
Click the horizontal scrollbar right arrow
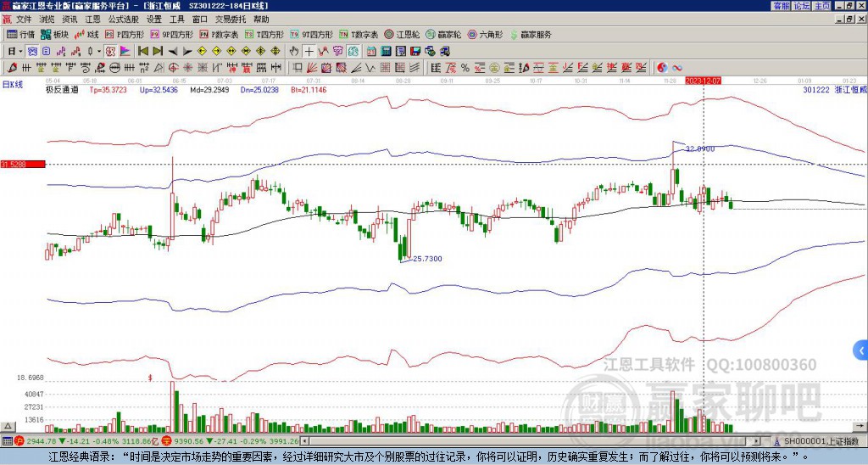coord(757,441)
